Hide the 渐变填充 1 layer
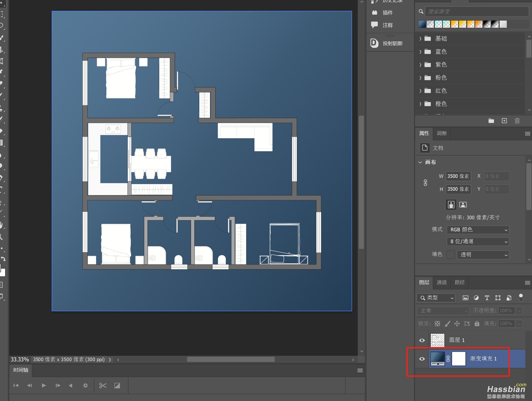This screenshot has height=401, width=532. point(422,359)
